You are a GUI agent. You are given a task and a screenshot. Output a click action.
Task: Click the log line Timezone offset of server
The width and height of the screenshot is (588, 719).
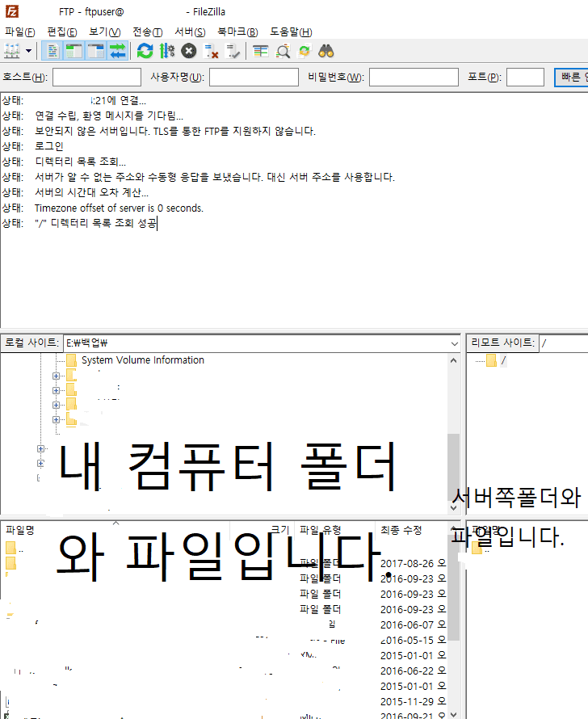click(119, 208)
